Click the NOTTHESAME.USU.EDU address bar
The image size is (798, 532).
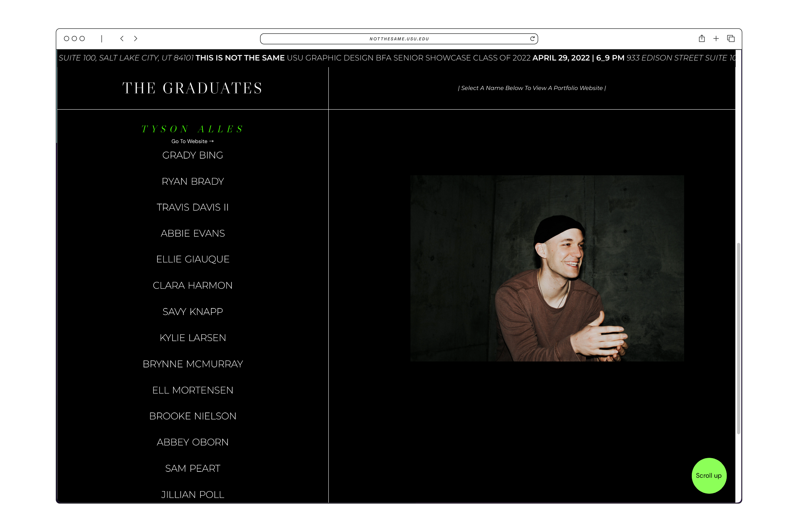click(399, 39)
